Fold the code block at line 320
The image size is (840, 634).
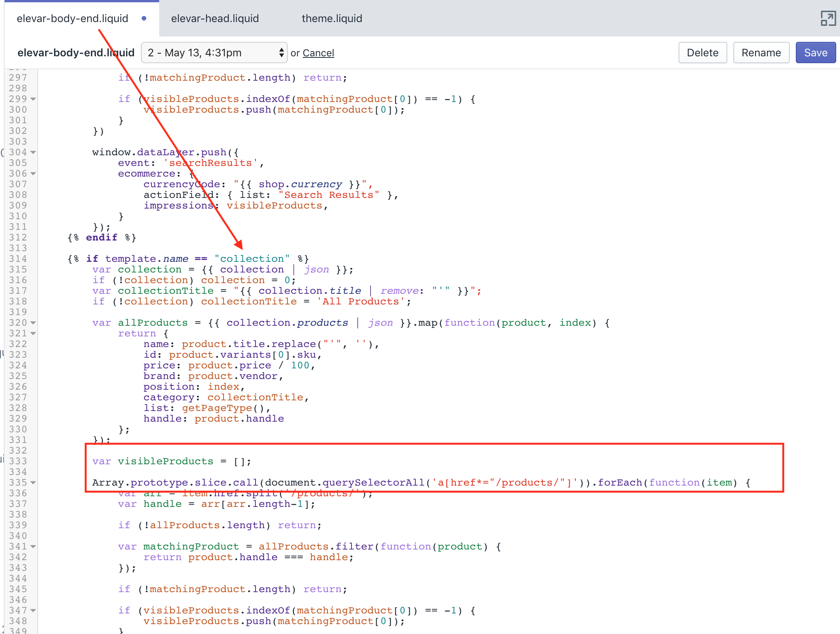pyautogui.click(x=34, y=323)
